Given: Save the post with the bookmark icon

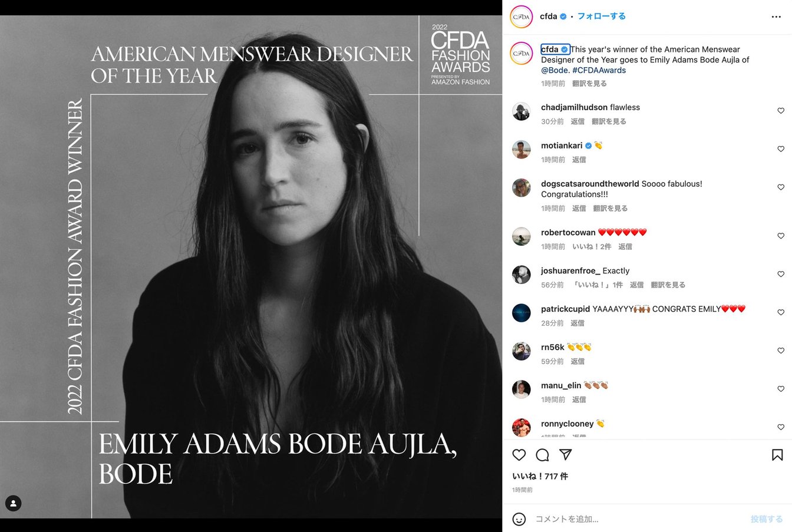Looking at the screenshot, I should click(x=777, y=455).
